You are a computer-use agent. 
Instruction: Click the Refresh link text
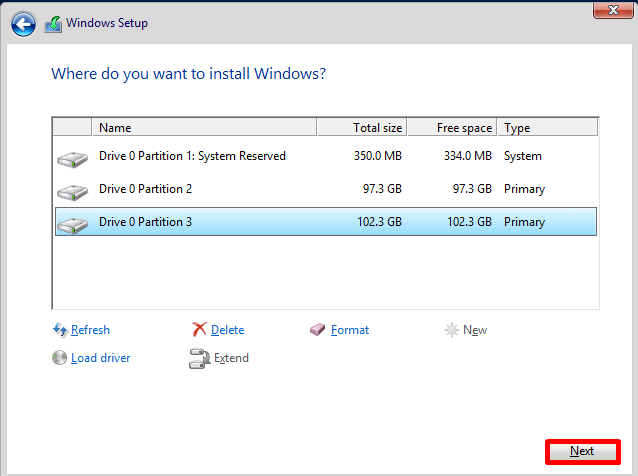(x=90, y=330)
